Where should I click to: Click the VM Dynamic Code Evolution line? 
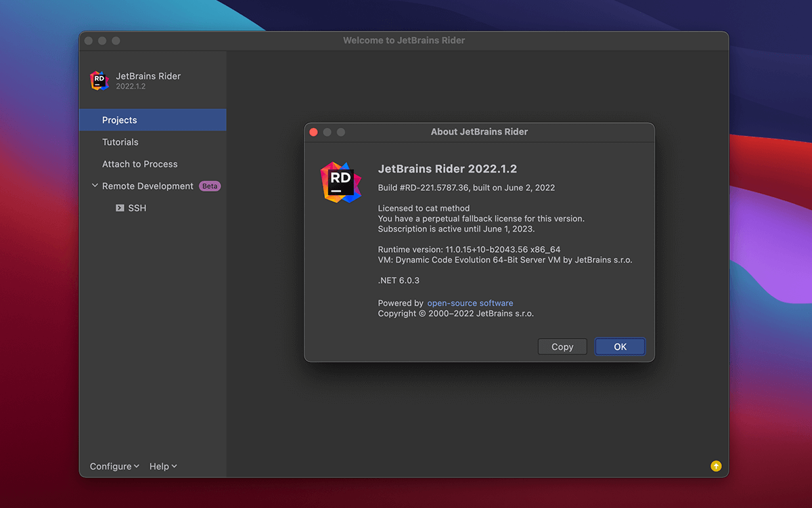click(505, 259)
